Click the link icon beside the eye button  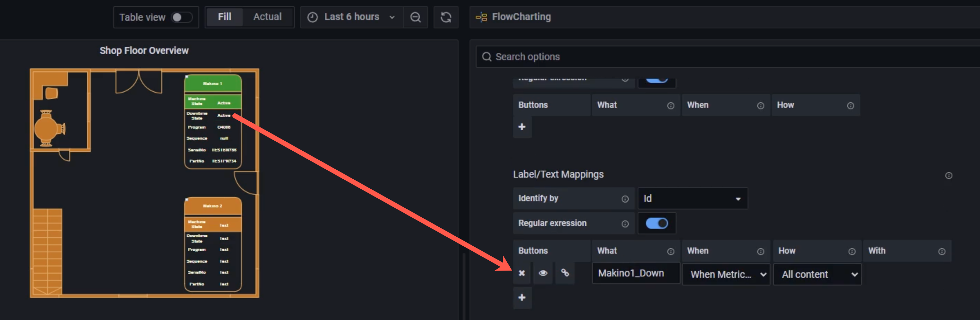[565, 273]
